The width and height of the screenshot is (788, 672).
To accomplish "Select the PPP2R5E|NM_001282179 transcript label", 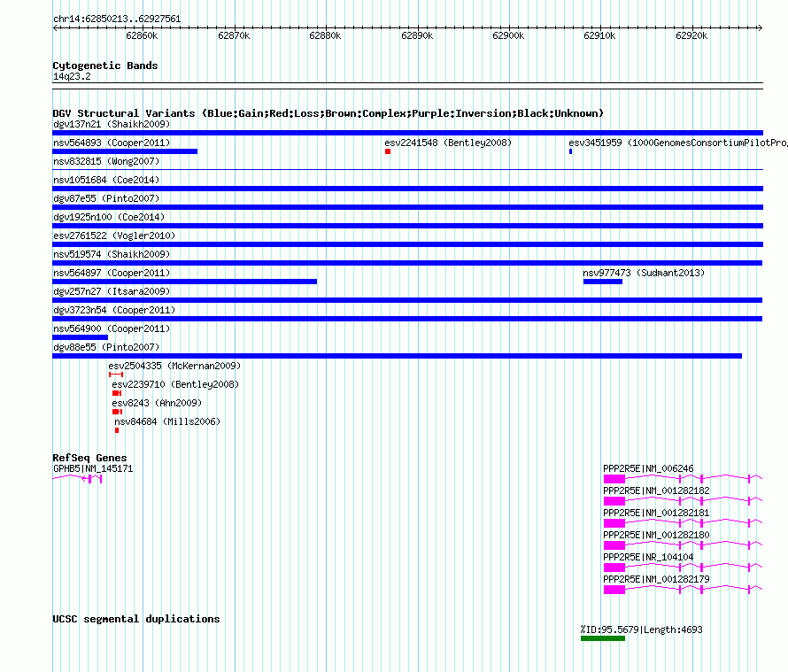I will 656,579.
